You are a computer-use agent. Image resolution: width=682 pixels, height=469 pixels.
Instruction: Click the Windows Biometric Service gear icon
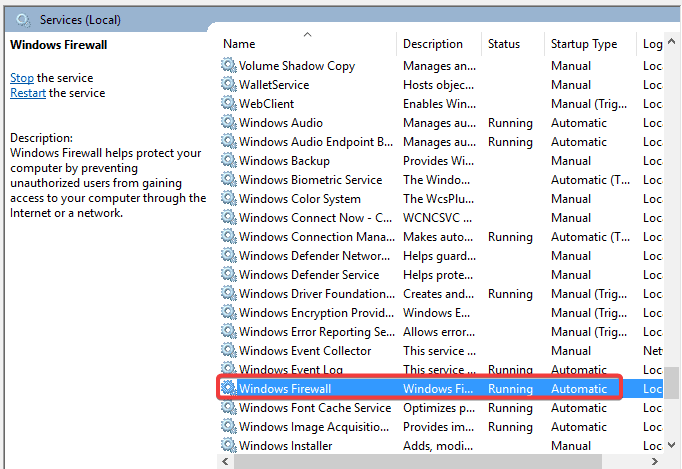point(228,179)
